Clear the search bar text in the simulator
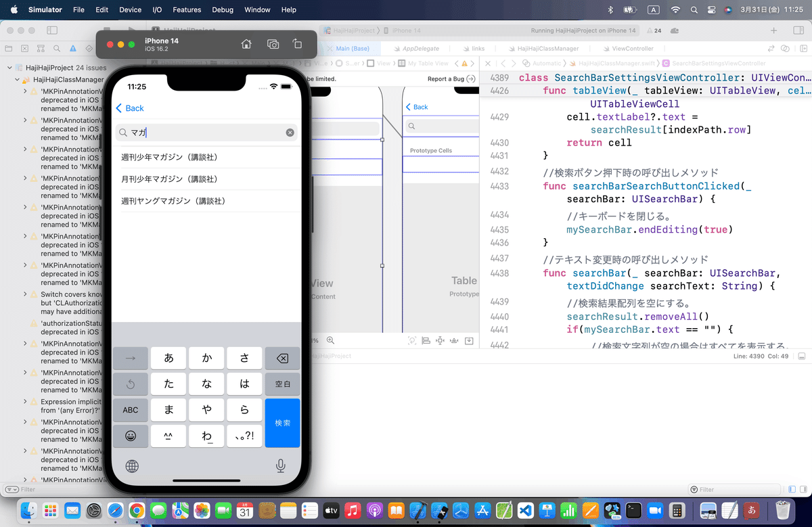 click(x=290, y=133)
